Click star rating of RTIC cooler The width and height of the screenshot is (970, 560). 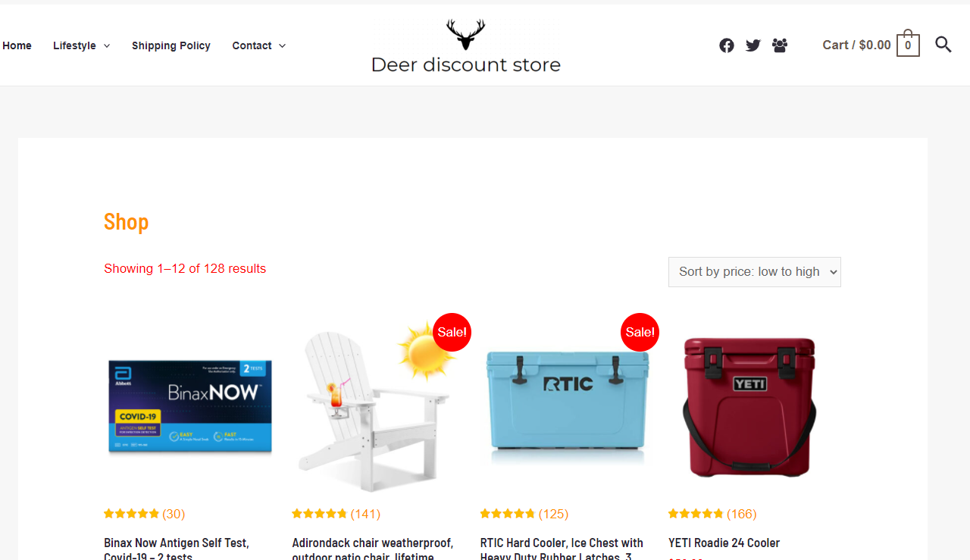508,514
